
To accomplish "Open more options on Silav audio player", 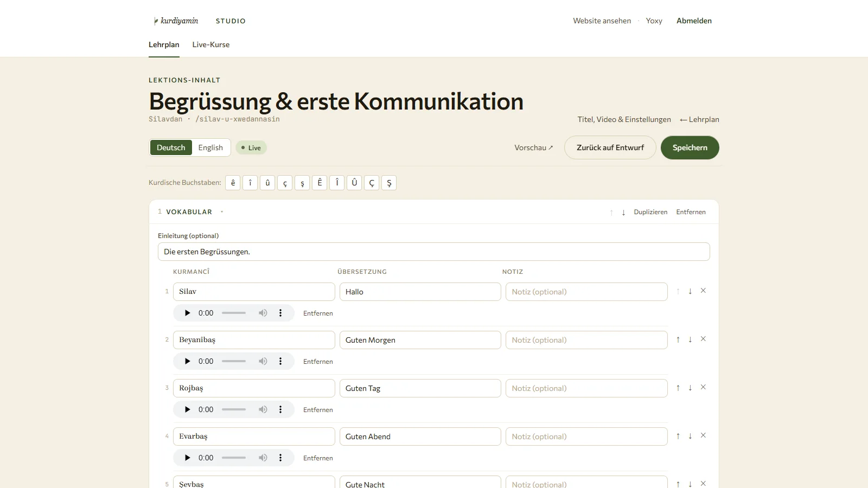I will tap(280, 313).
